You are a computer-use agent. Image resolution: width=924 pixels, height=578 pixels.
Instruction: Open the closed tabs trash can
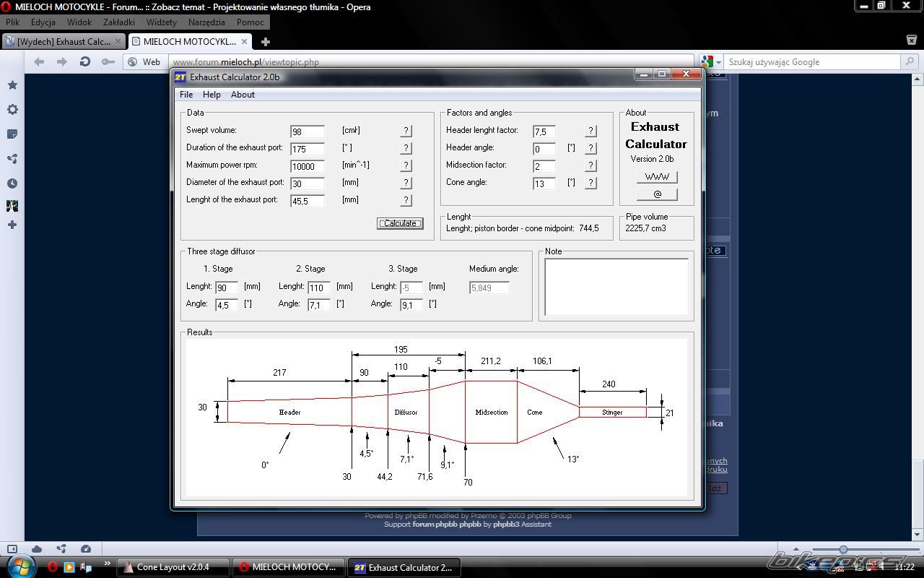coord(911,40)
